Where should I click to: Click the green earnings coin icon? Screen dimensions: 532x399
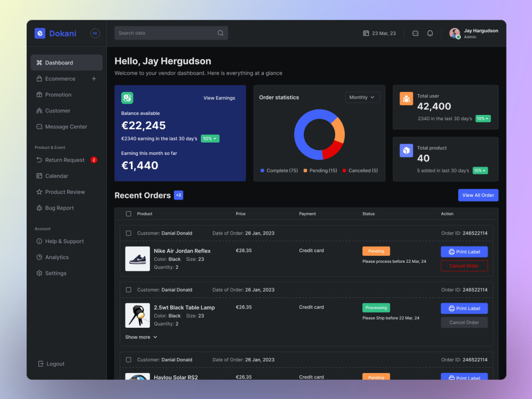pos(127,98)
